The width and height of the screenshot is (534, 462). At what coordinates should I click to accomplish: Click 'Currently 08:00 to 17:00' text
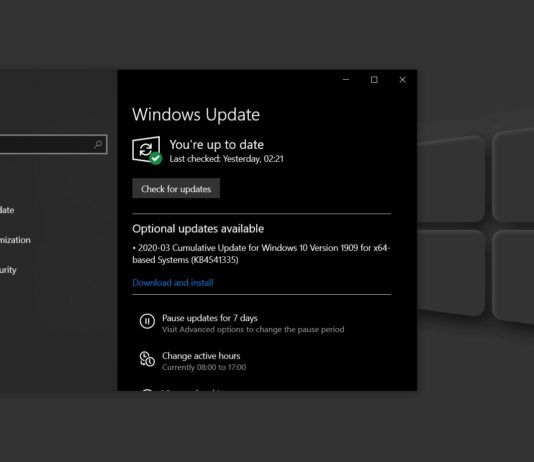tap(204, 367)
